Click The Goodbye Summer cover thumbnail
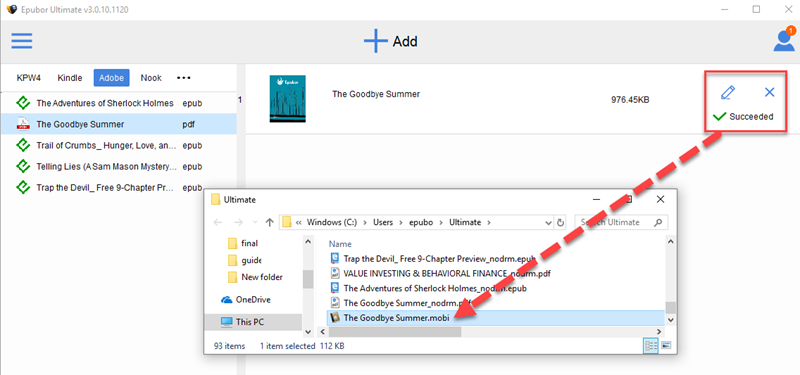The height and width of the screenshot is (375, 800). click(287, 99)
